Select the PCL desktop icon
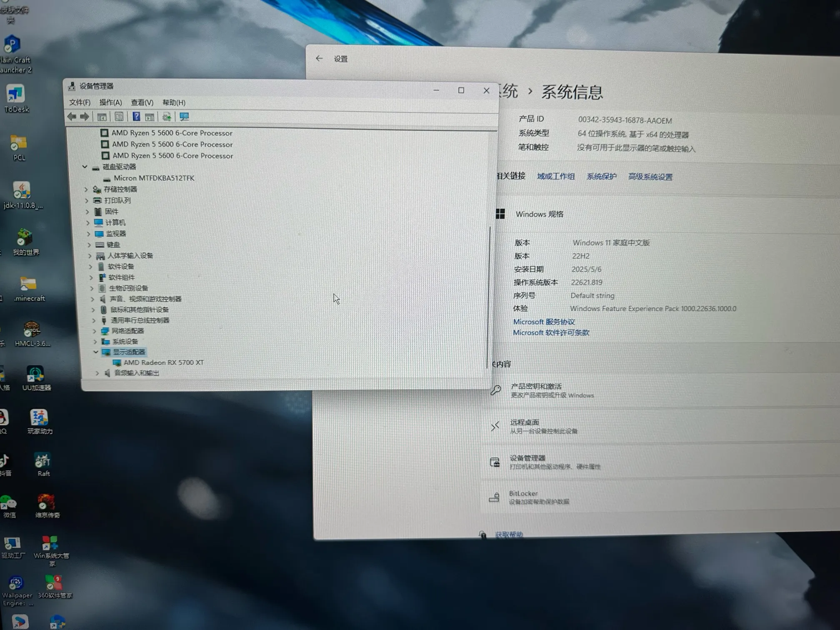The height and width of the screenshot is (630, 840). 19,147
